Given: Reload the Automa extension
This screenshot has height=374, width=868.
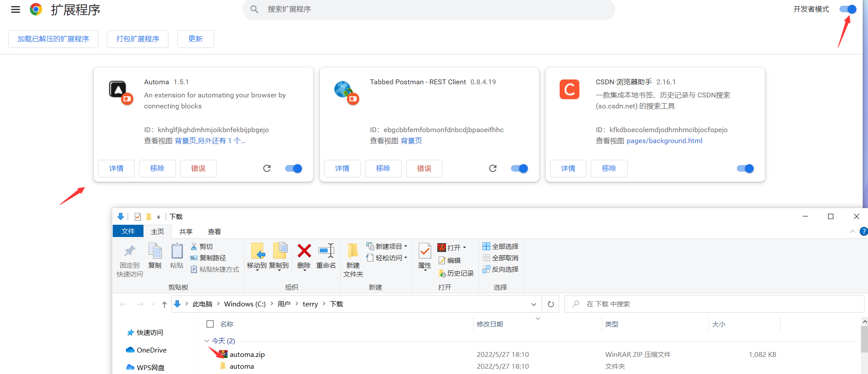Looking at the screenshot, I should tap(267, 168).
